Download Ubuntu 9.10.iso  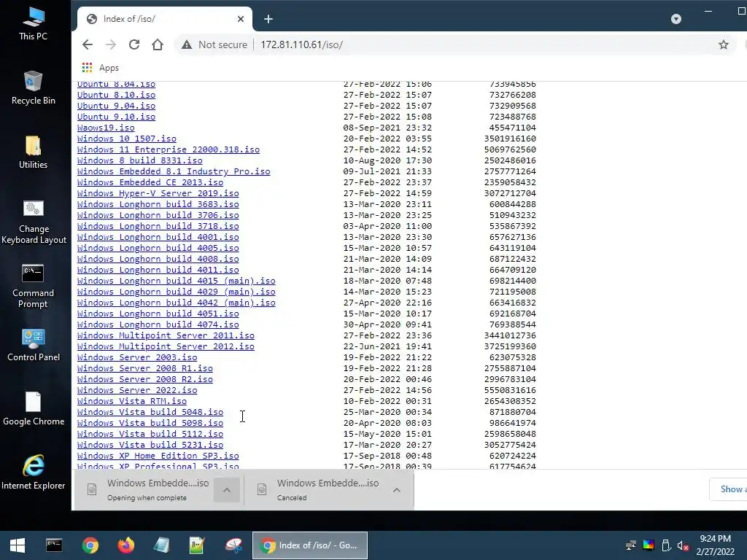point(116,117)
